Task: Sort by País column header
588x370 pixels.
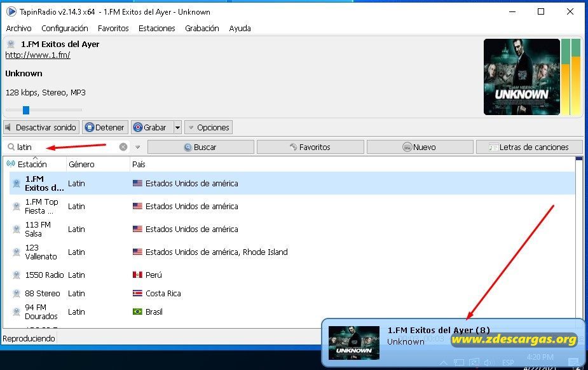Action: [x=139, y=164]
